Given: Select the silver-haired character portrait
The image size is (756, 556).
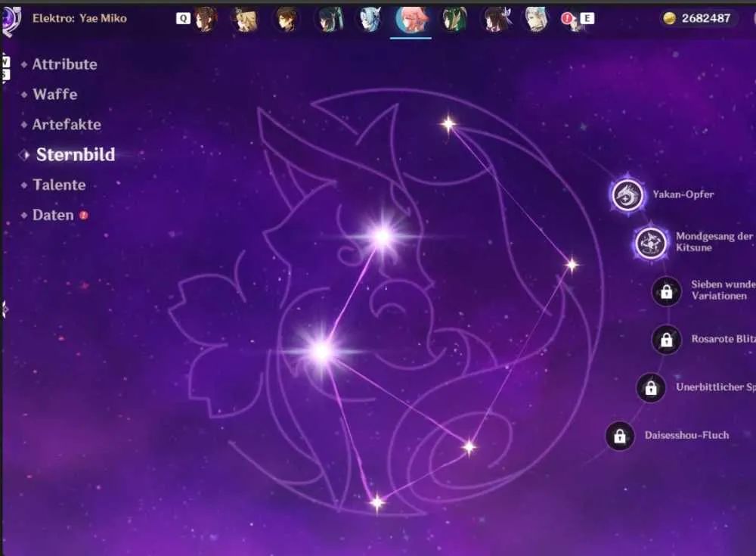Looking at the screenshot, I should point(536,20).
